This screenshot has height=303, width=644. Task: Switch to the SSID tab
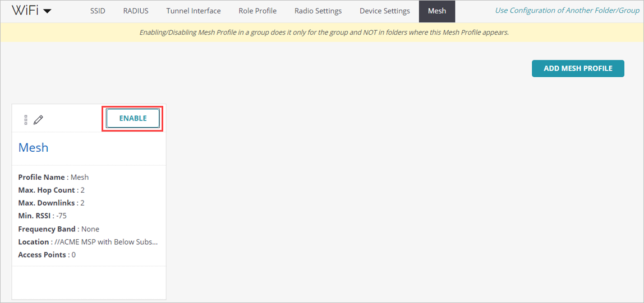click(x=98, y=11)
